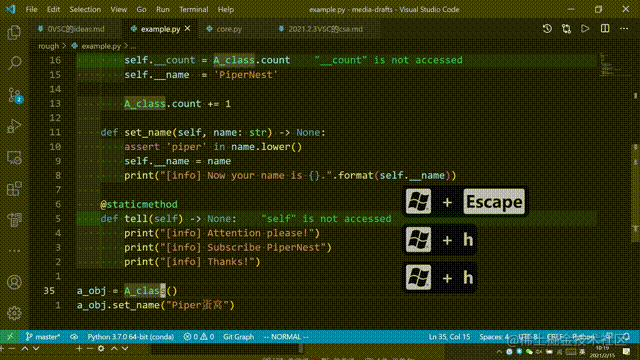Run Python file with play icon

tap(585, 29)
